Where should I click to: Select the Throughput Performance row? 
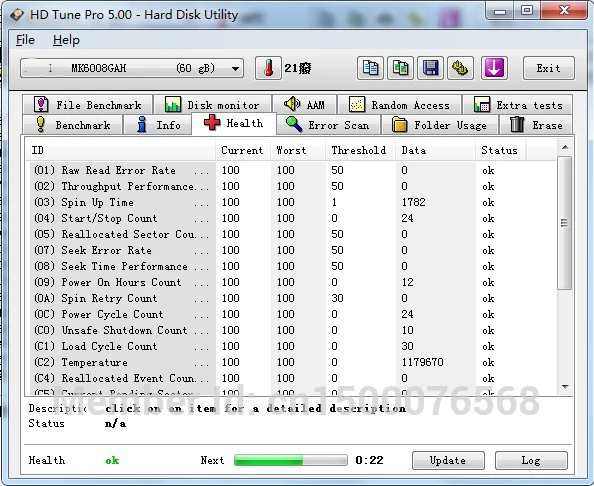[292, 186]
